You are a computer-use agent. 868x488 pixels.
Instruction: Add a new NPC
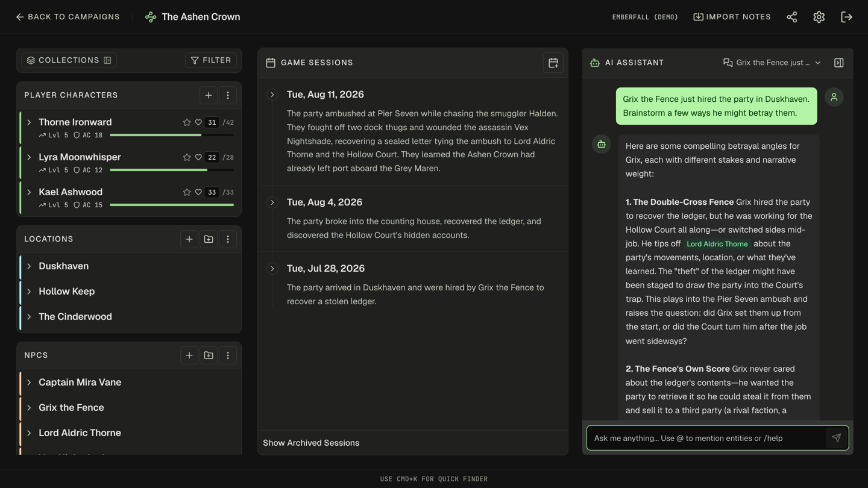pos(189,355)
